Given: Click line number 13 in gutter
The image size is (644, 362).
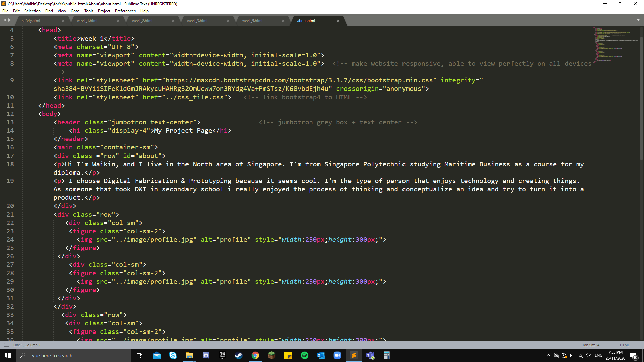Looking at the screenshot, I should tap(10, 122).
